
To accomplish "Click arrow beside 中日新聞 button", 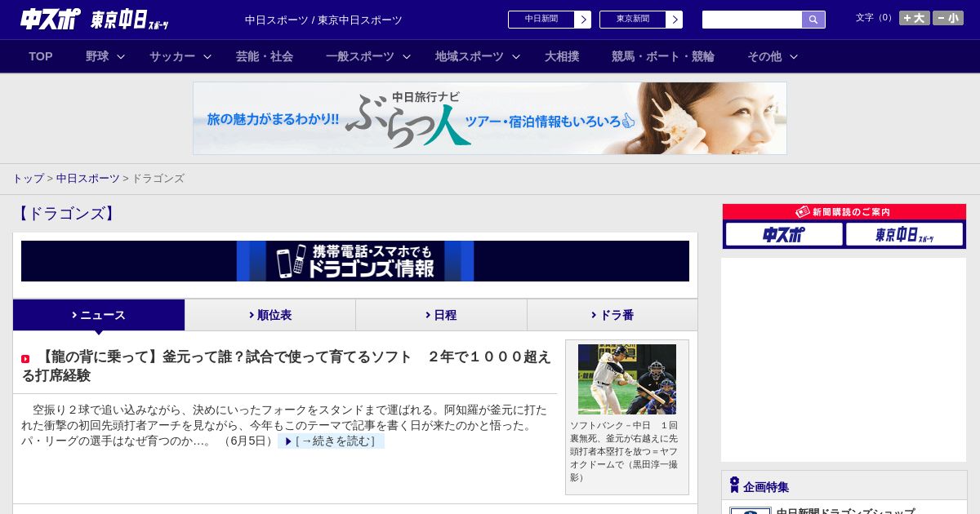I will point(583,20).
